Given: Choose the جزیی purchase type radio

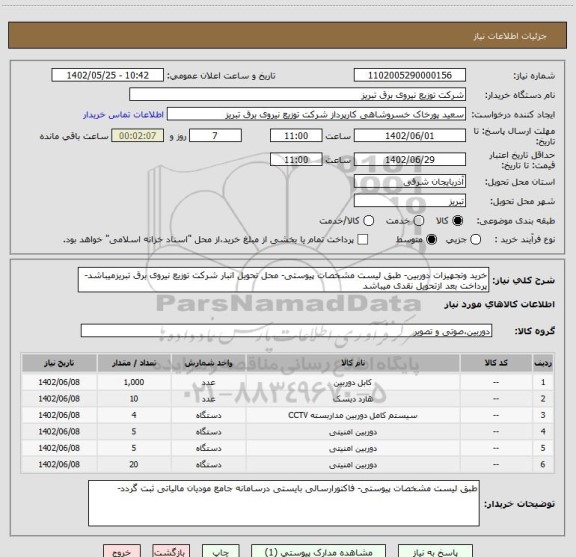Looking at the screenshot, I should pos(475,240).
